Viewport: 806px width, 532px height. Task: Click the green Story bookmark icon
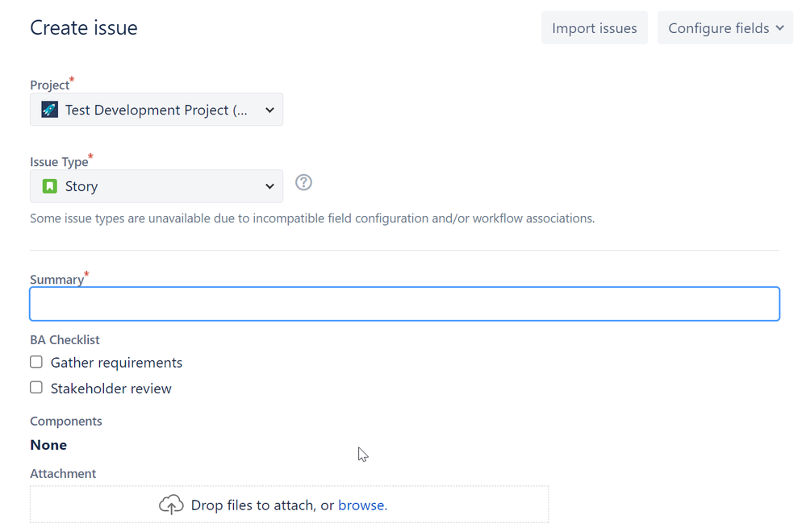point(50,186)
